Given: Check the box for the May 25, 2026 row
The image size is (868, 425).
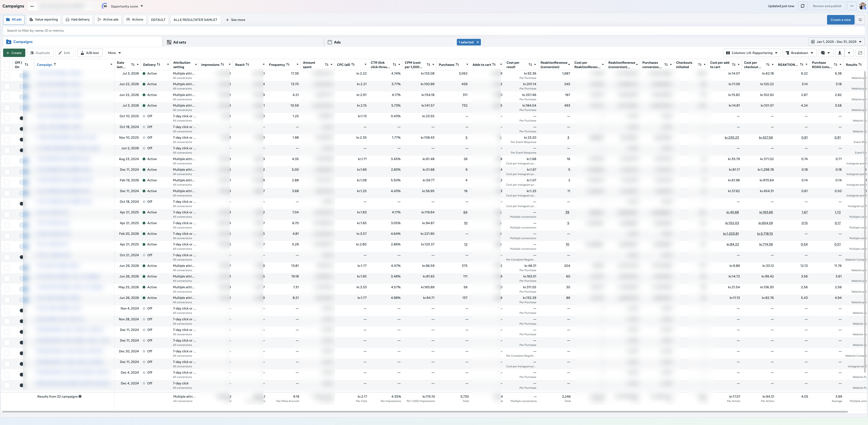Looking at the screenshot, I should [x=7, y=289].
